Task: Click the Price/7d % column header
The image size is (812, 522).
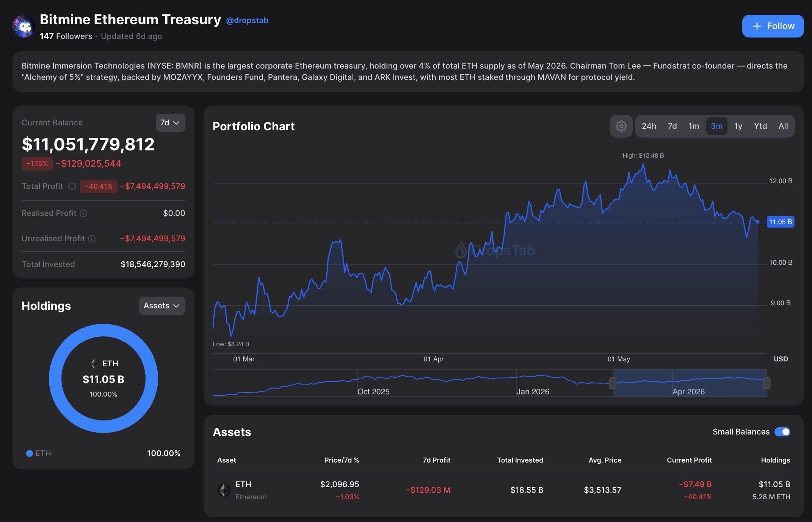Action: pyautogui.click(x=342, y=460)
